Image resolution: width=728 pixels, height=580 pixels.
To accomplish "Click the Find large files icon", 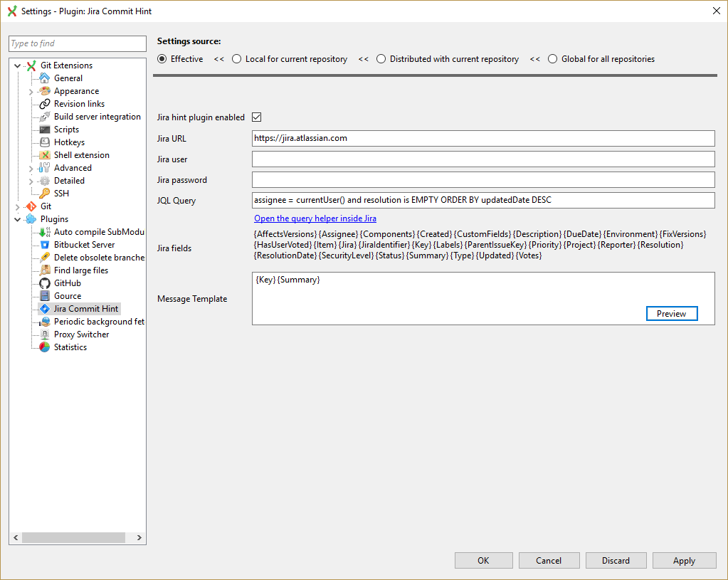I will pyautogui.click(x=45, y=270).
